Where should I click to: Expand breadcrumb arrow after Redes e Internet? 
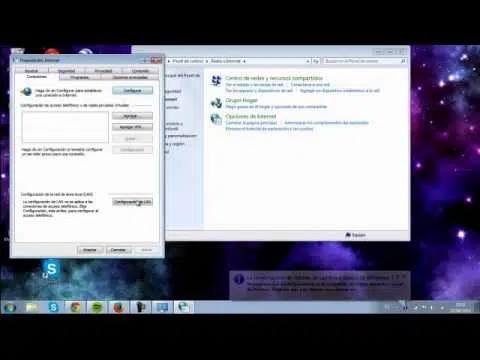click(244, 61)
